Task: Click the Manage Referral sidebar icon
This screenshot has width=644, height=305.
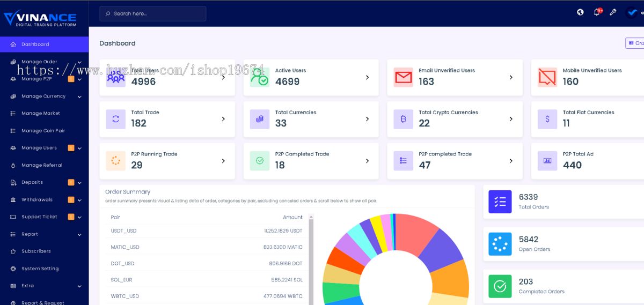Action: point(13,165)
